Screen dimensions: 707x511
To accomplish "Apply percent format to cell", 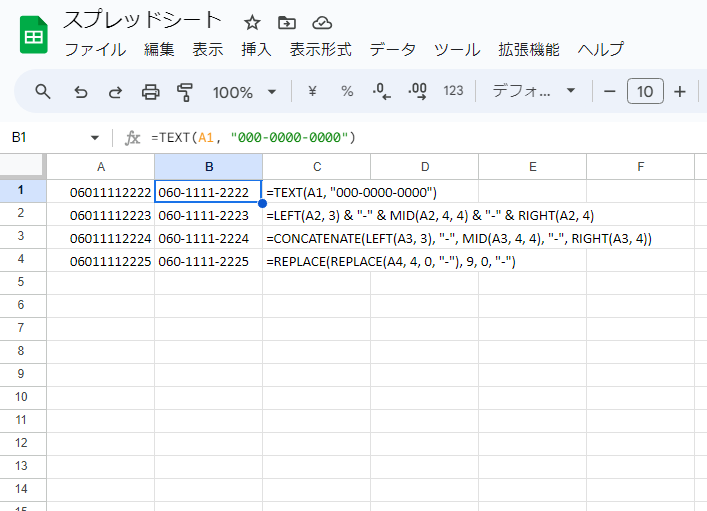I will click(x=347, y=92).
